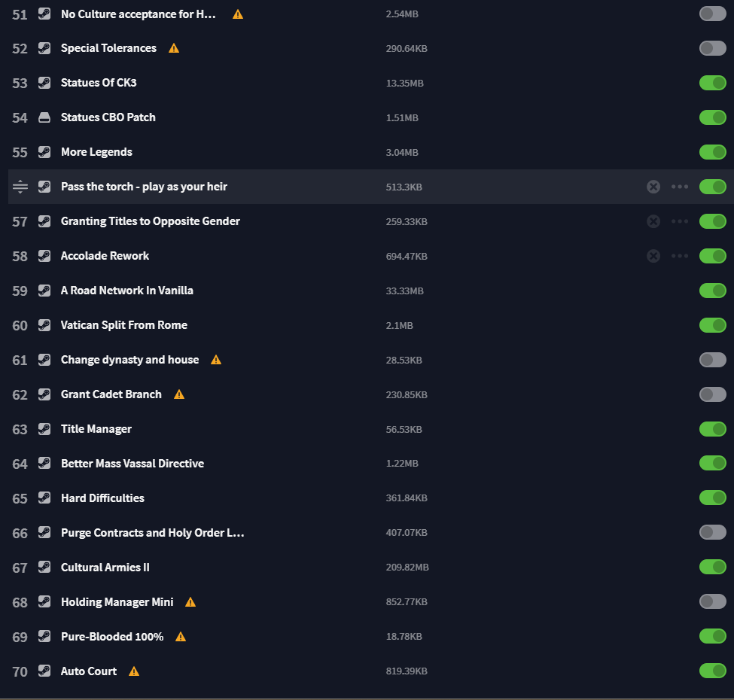Remove Pass the torch mod with X icon
The height and width of the screenshot is (700, 734).
click(653, 187)
